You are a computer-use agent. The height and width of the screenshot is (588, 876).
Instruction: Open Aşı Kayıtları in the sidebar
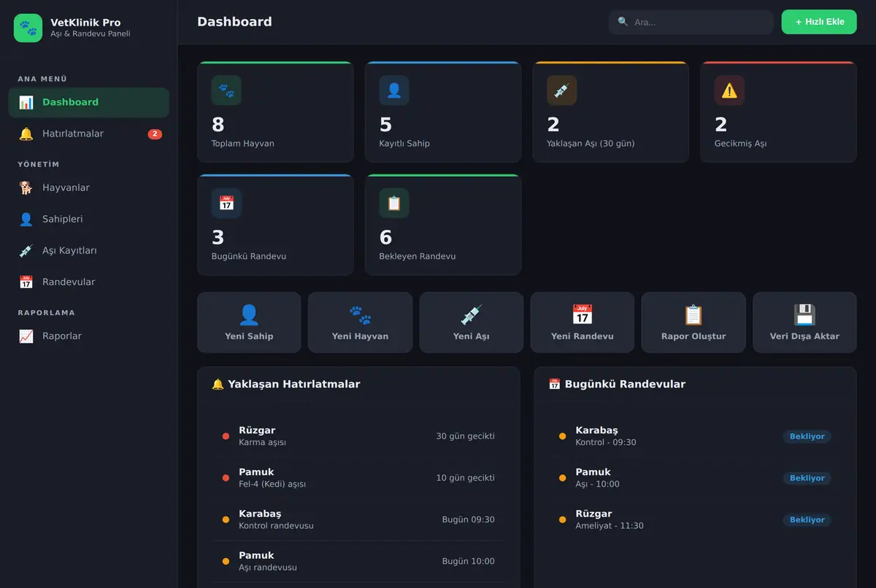[89, 250]
